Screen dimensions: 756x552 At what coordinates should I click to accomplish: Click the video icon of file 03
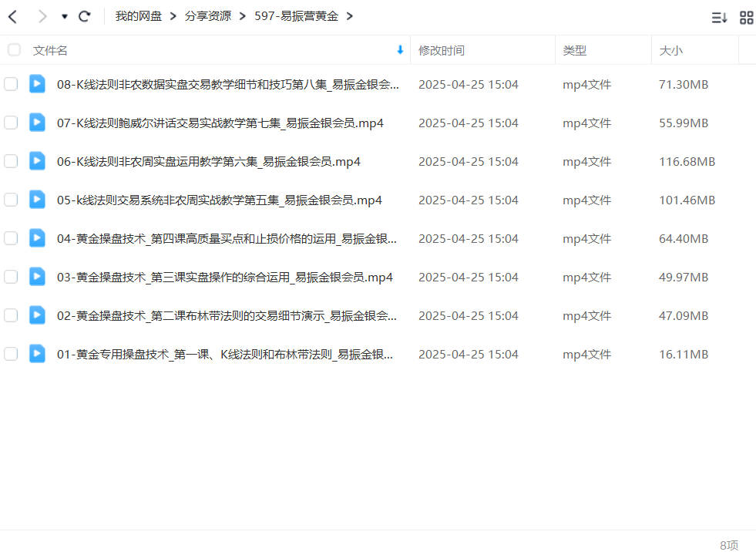[x=37, y=277]
